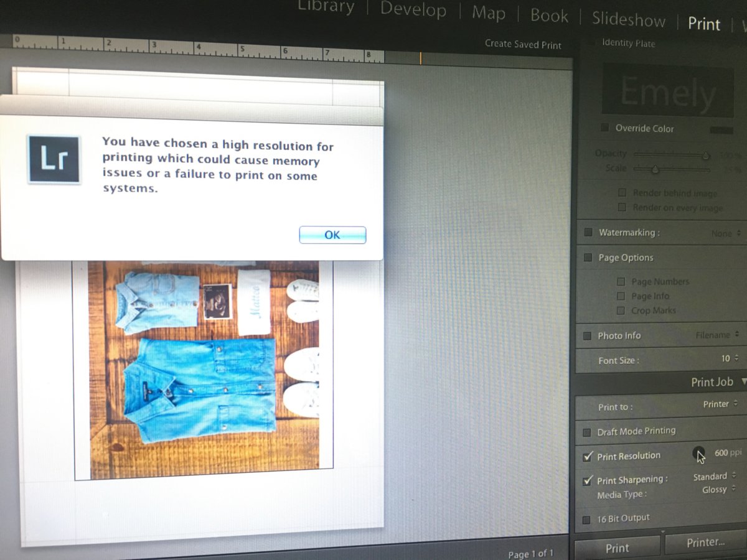
Task: Open the Font Size dropdown
Action: (729, 358)
